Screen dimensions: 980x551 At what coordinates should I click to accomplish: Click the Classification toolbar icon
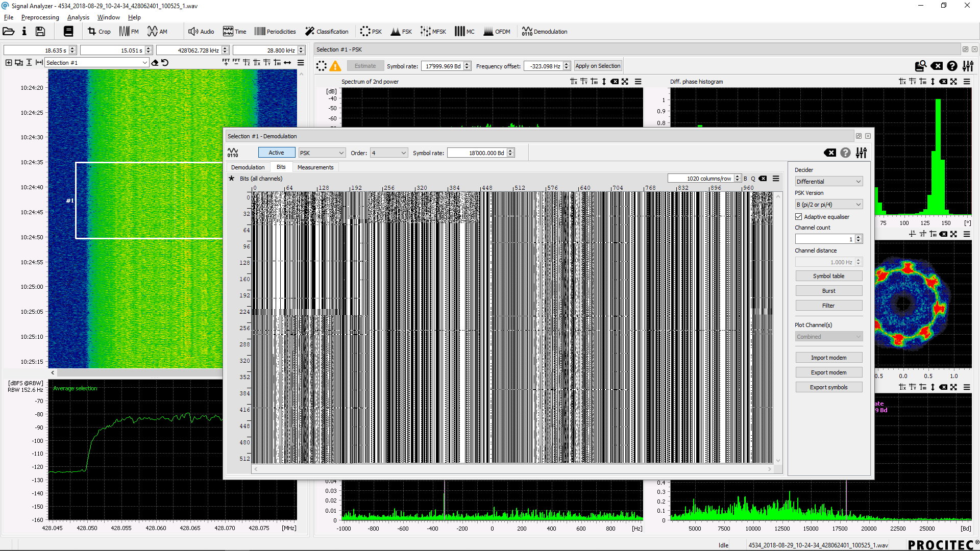pos(327,32)
